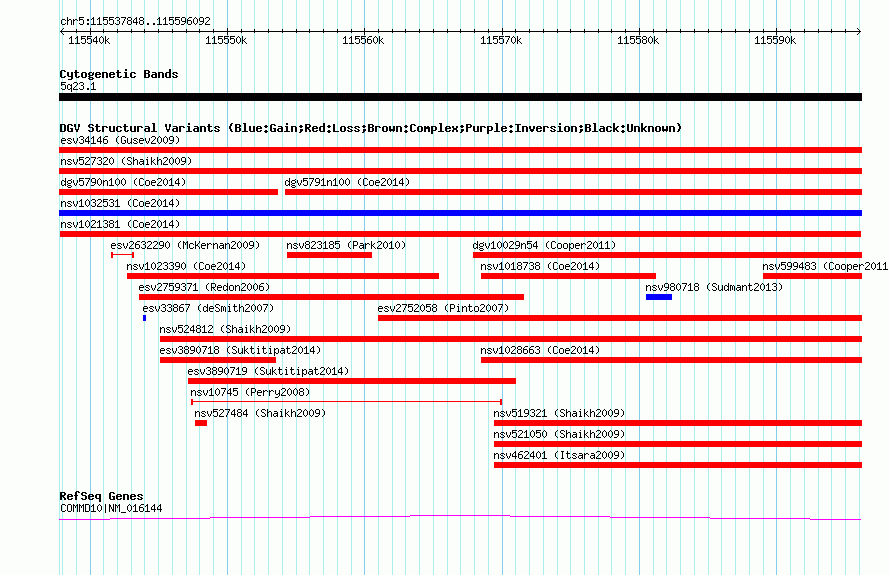Click nsv1018738 (Coe2014) label

click(540, 266)
